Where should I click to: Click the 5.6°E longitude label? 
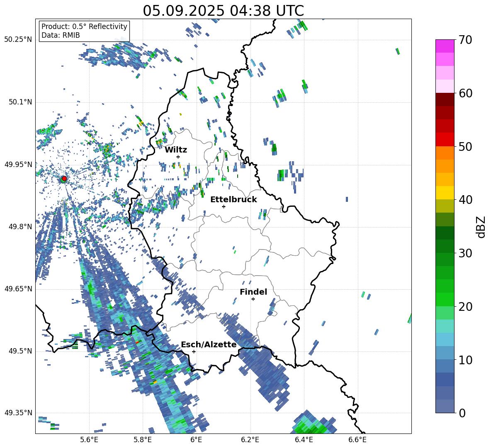[x=89, y=440]
